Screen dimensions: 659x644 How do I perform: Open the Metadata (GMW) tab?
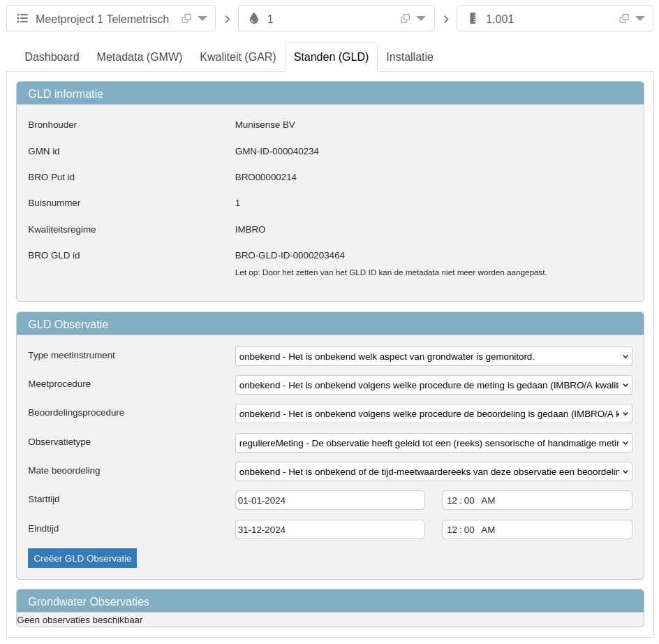(x=140, y=57)
